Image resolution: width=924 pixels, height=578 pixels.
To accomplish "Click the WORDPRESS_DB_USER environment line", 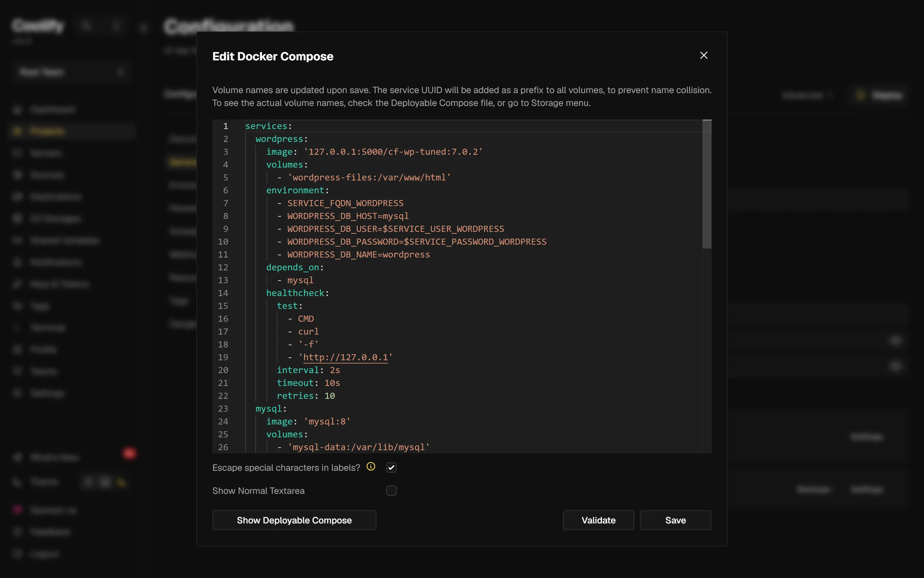I will (396, 229).
